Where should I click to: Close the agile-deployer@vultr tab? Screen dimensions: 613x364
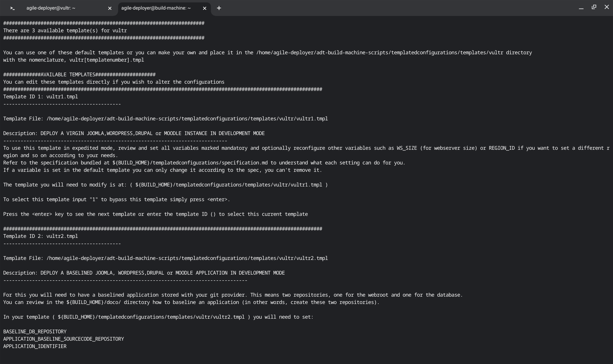(x=110, y=8)
